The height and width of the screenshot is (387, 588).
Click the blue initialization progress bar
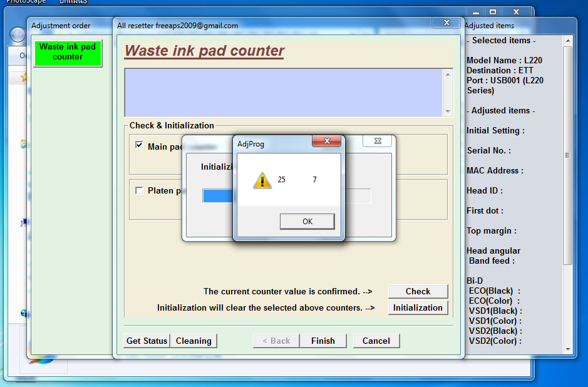(217, 196)
